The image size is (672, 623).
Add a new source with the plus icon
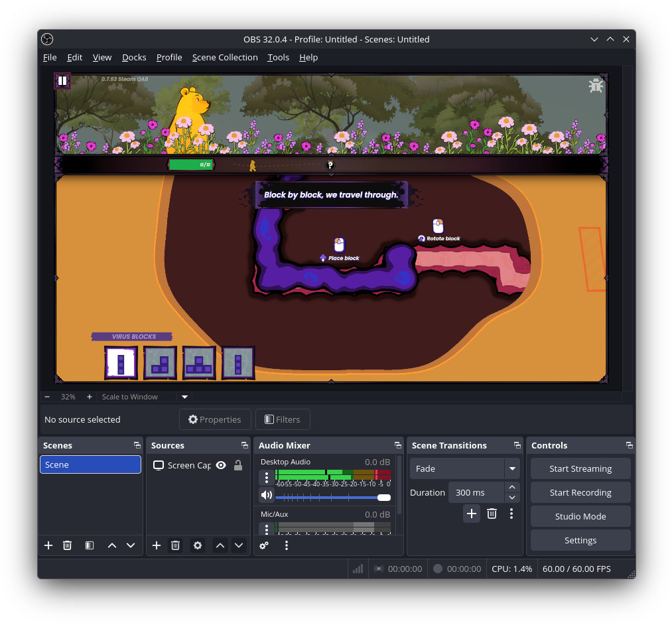click(x=157, y=545)
